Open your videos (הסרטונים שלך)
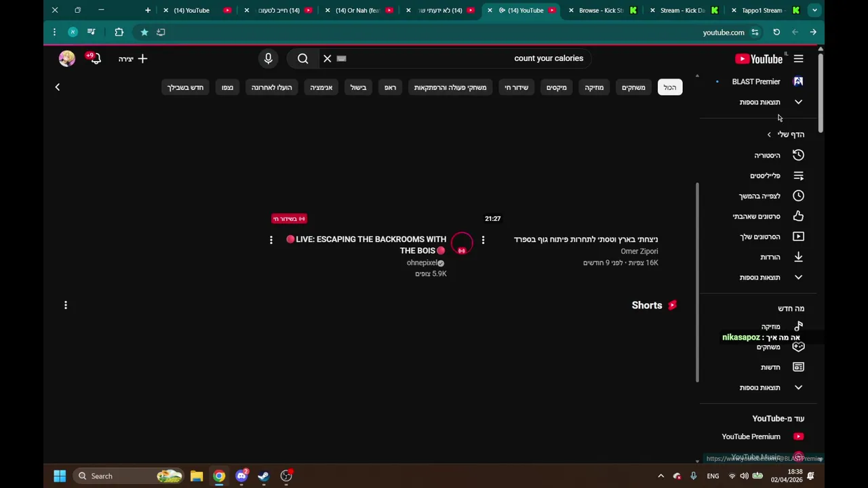 point(759,237)
